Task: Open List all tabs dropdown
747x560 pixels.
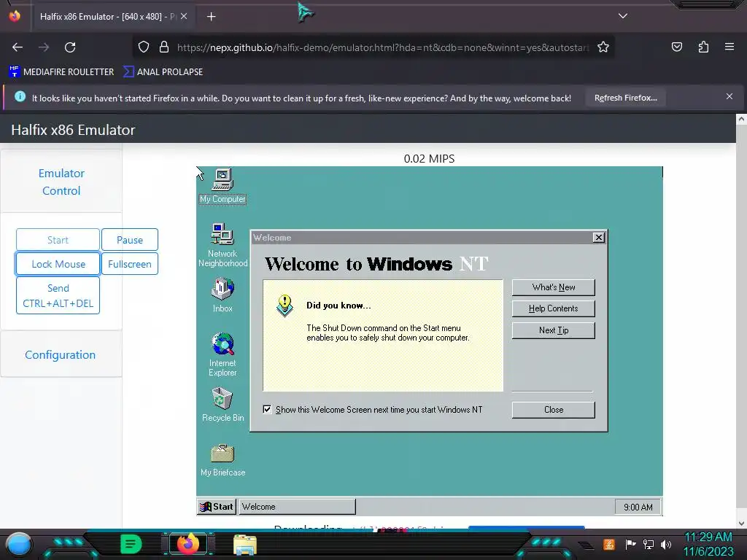Action: click(623, 16)
